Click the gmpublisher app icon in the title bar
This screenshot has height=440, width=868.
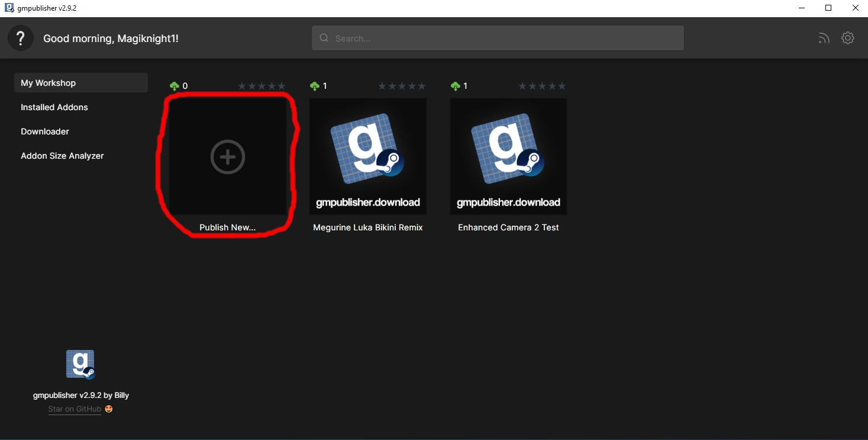click(x=9, y=8)
